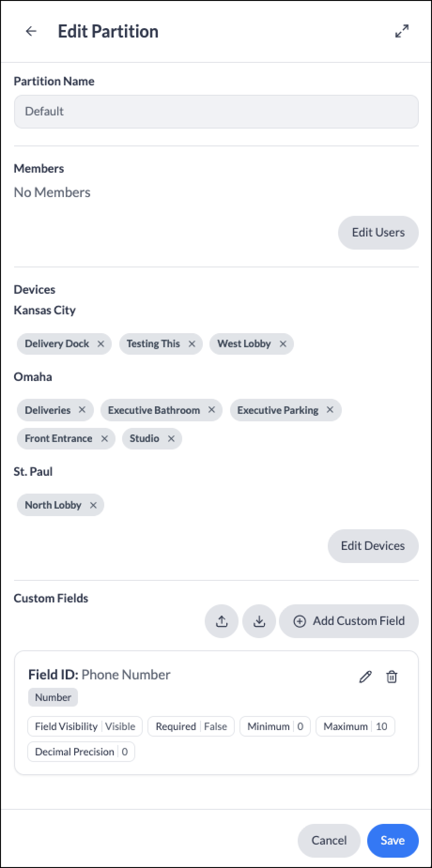Remove the Executive Bathroom device chip
This screenshot has height=868, width=432.
tap(212, 410)
